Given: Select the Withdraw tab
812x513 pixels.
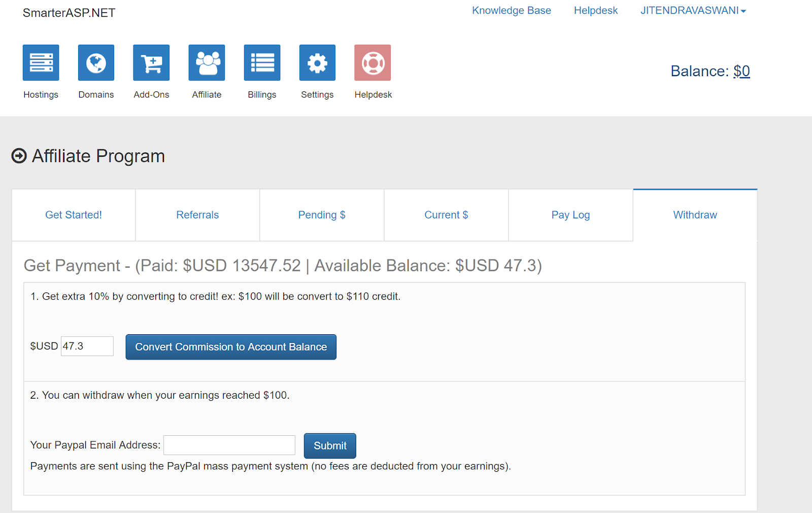Looking at the screenshot, I should (695, 215).
